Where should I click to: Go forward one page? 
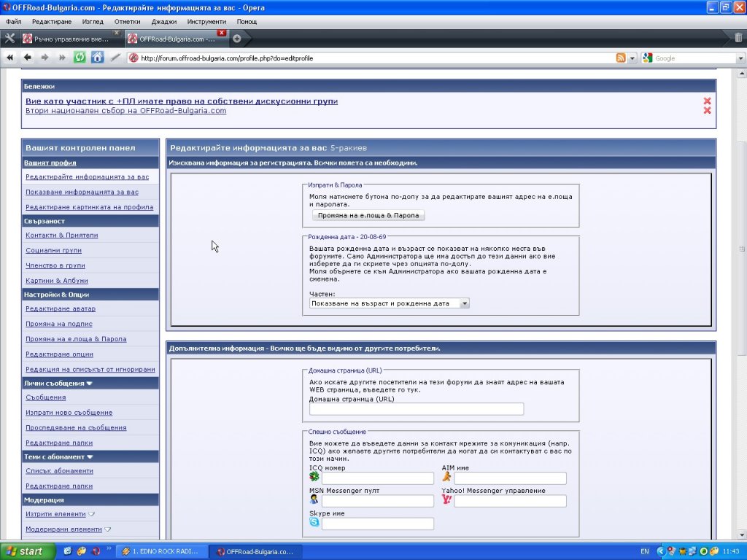pos(44,58)
